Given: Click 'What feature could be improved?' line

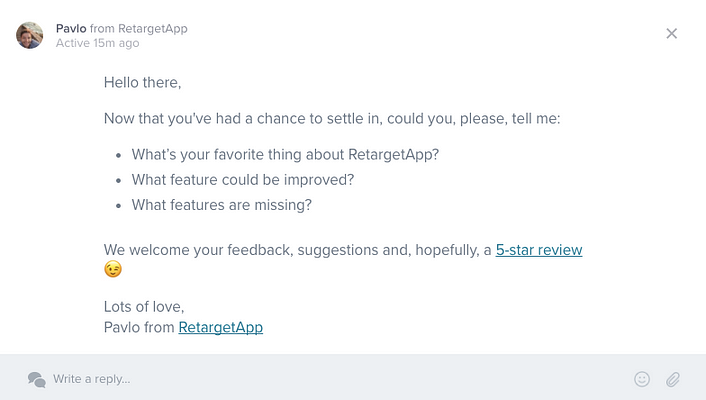Looking at the screenshot, I should pyautogui.click(x=243, y=180).
